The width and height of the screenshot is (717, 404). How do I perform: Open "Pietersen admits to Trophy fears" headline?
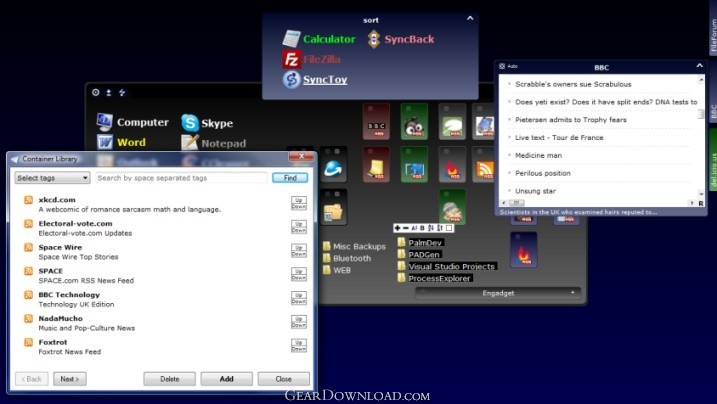571,120
